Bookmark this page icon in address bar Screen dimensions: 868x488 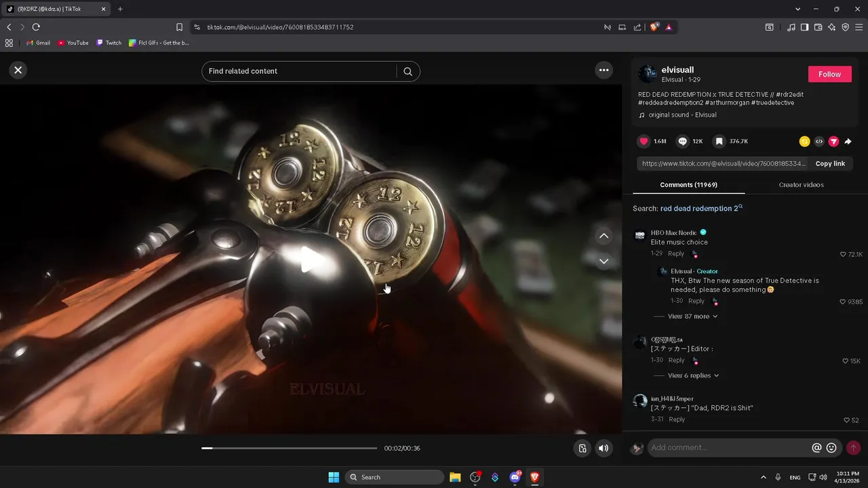[x=179, y=27]
